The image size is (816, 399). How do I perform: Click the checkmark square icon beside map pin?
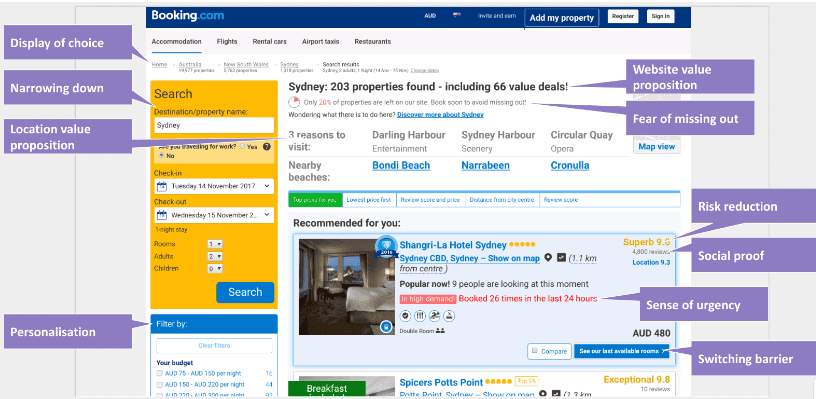click(x=561, y=257)
